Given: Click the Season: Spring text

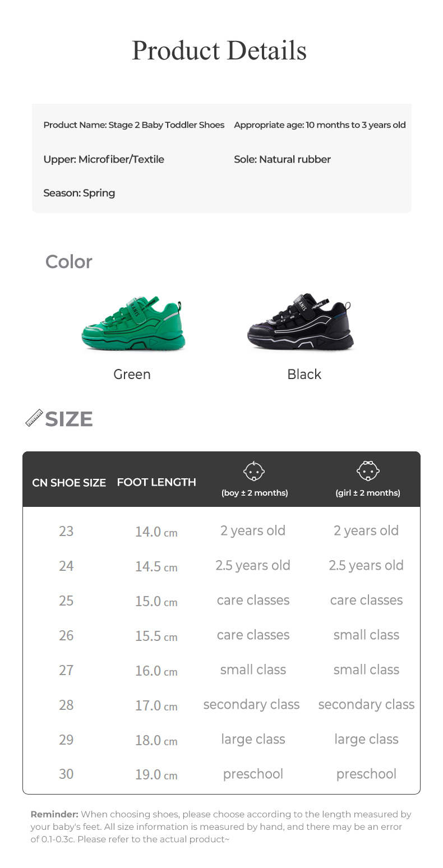Looking at the screenshot, I should point(79,193).
